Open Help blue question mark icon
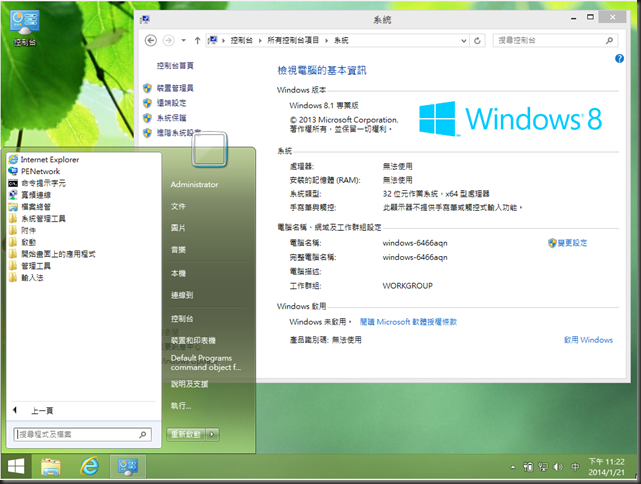Viewport: 641px width, 484px height. [x=619, y=58]
